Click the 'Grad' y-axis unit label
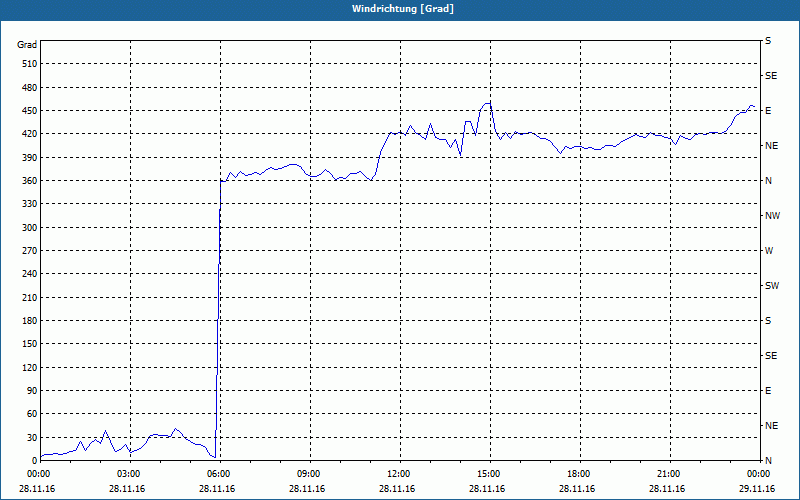 pyautogui.click(x=27, y=45)
